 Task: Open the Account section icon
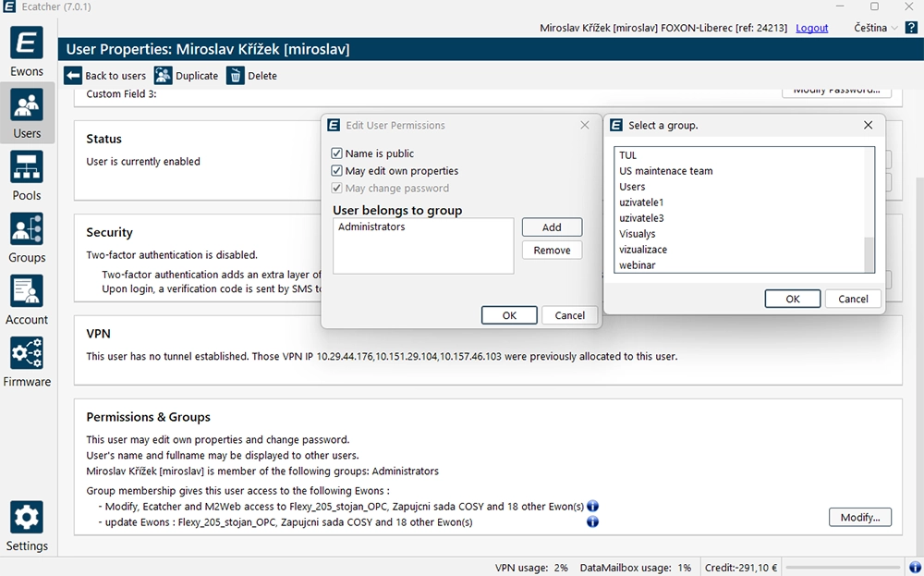pos(27,291)
